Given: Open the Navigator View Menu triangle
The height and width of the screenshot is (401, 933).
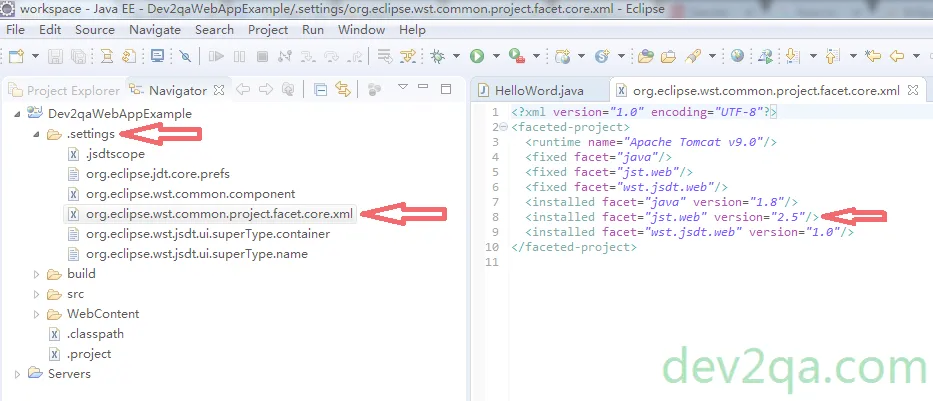Looking at the screenshot, I should (x=403, y=87).
